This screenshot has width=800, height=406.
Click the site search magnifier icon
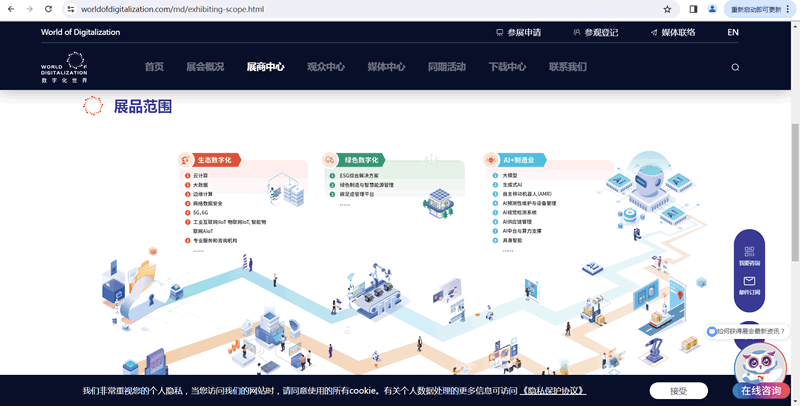point(735,68)
